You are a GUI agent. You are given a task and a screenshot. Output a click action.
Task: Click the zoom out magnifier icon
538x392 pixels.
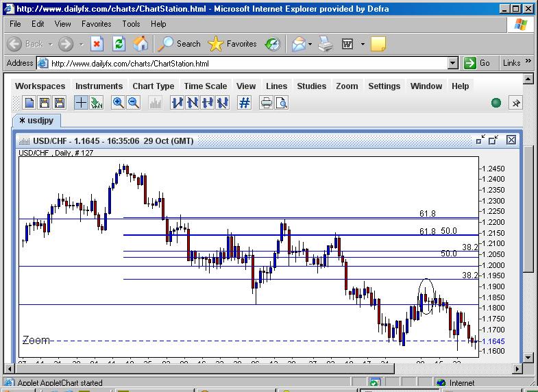click(134, 103)
